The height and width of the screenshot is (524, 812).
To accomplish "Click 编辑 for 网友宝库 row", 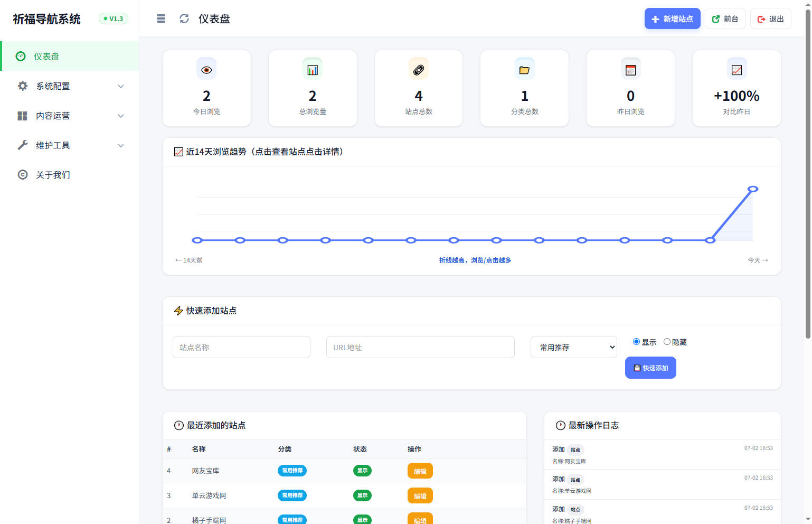I will pyautogui.click(x=420, y=471).
